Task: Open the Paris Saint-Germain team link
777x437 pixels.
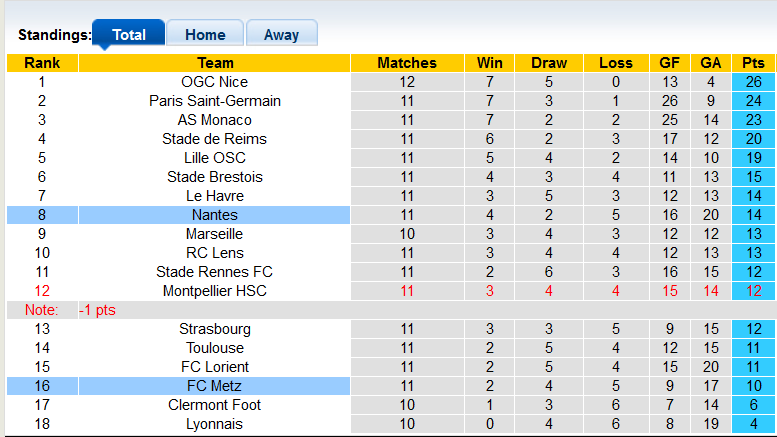Action: (x=215, y=101)
